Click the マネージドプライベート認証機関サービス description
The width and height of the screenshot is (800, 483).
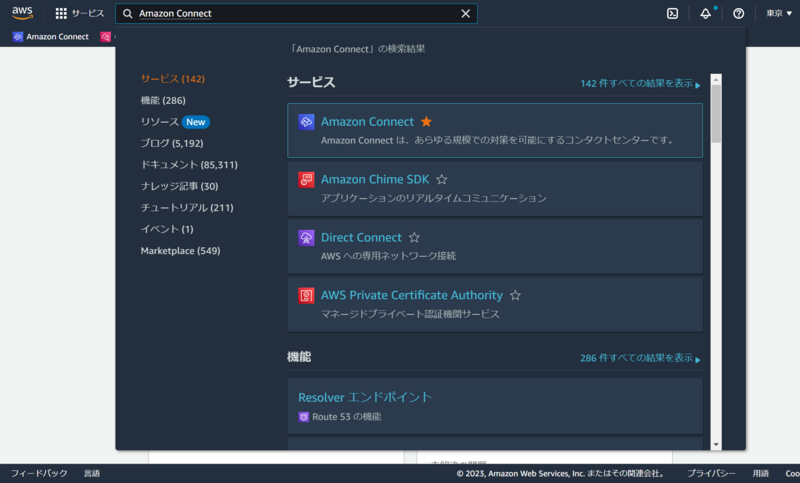pos(410,314)
